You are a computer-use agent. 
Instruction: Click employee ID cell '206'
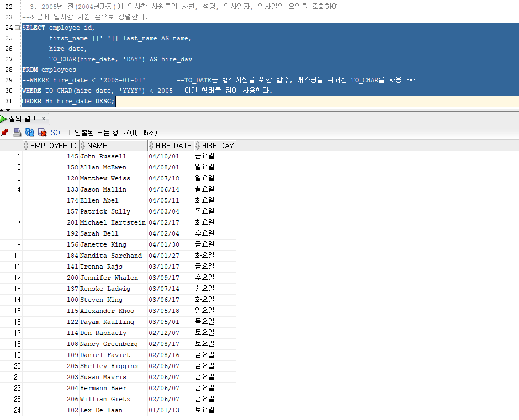pyautogui.click(x=51, y=399)
